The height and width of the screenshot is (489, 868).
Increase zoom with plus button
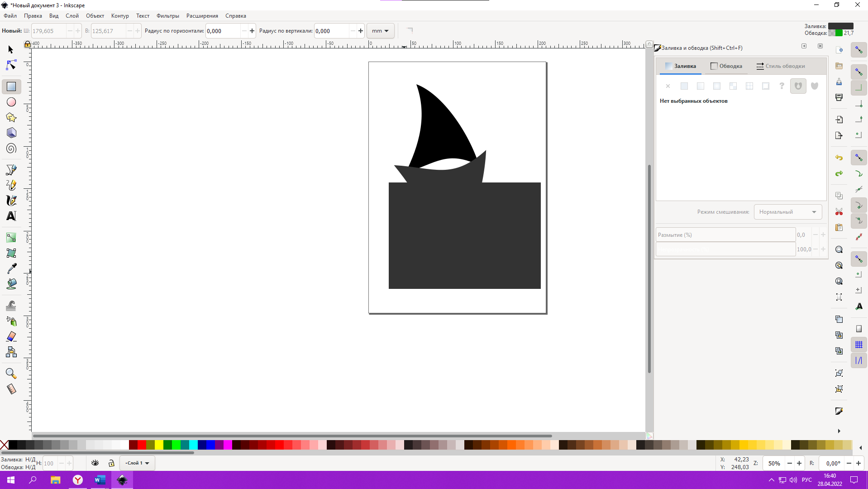tap(799, 463)
